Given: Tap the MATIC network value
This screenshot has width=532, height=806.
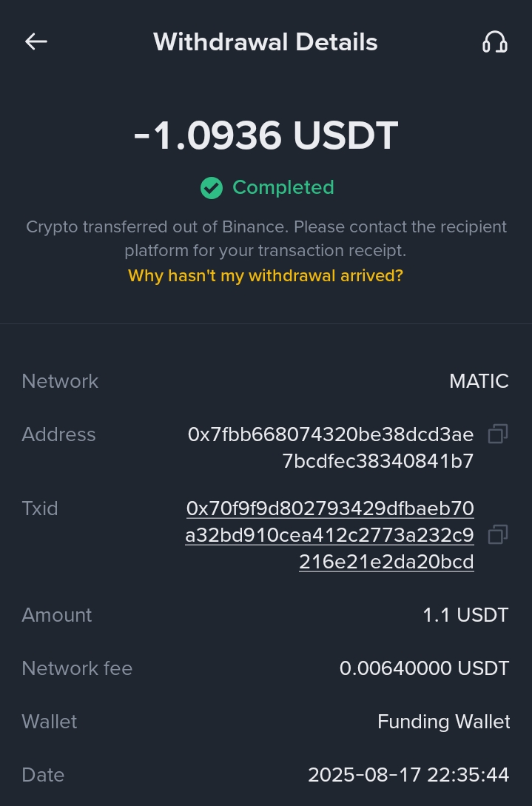Looking at the screenshot, I should [479, 381].
